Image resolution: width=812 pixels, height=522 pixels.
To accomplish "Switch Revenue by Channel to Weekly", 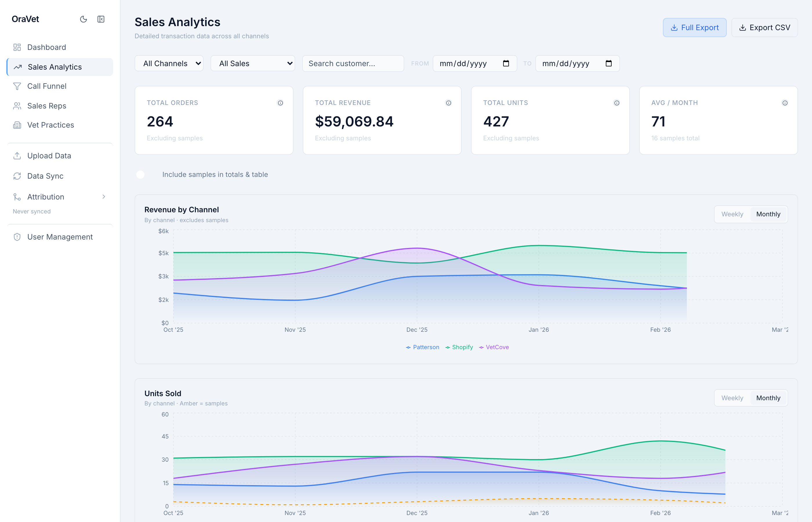I will point(732,214).
